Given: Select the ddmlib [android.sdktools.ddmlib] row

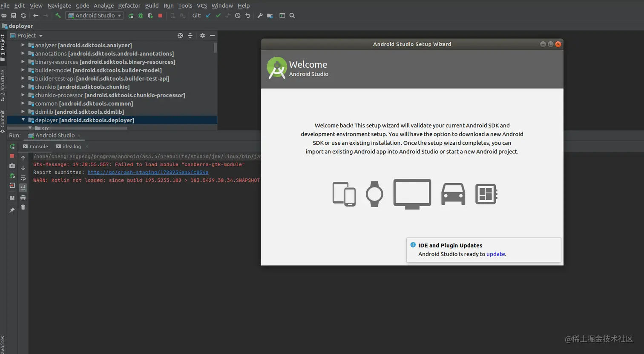Looking at the screenshot, I should (112, 112).
